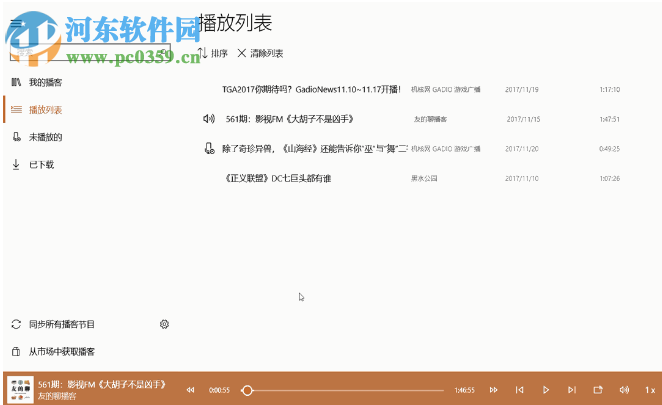Image resolution: width=662 pixels, height=405 pixels.
Task: Click date 2017/11/19 on TGA2017 row
Action: 522,90
